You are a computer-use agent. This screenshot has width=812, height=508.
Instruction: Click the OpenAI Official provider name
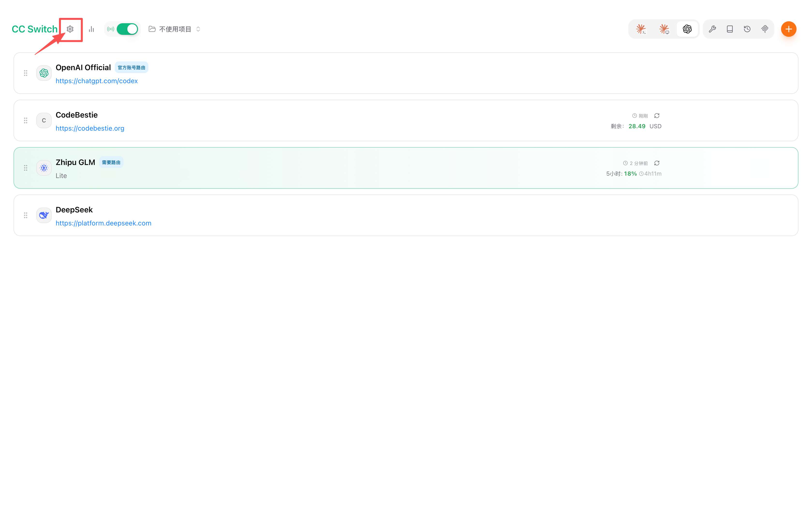(x=83, y=67)
